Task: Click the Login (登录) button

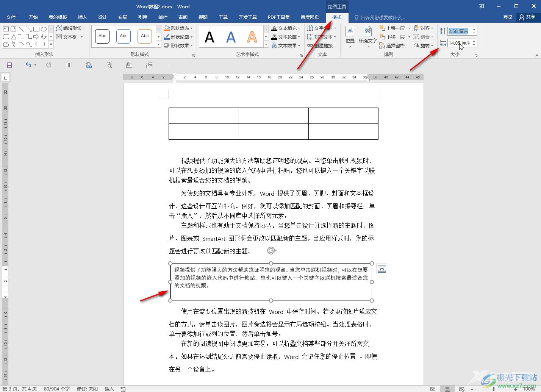Action: point(508,17)
